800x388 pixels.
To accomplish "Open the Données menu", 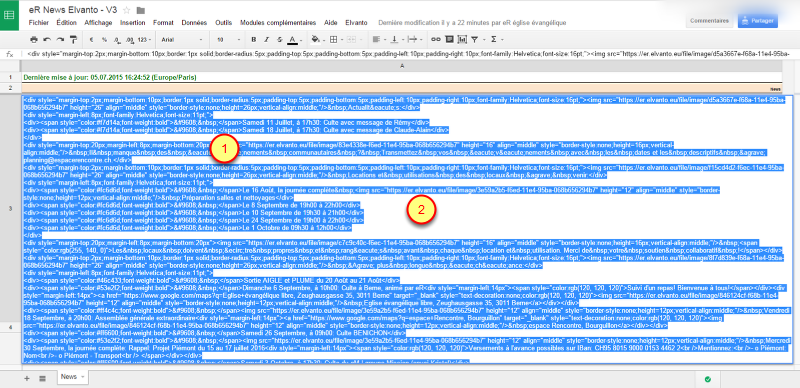I will (194, 23).
